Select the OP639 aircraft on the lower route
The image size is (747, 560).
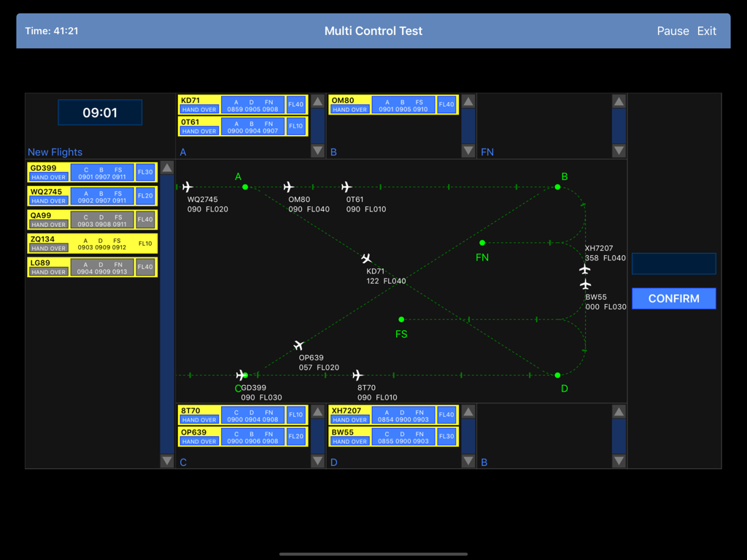point(298,346)
